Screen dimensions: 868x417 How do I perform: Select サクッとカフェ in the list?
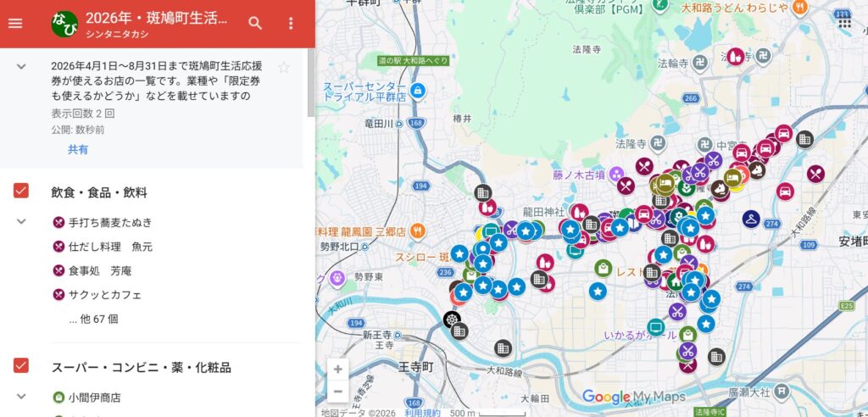tap(104, 295)
